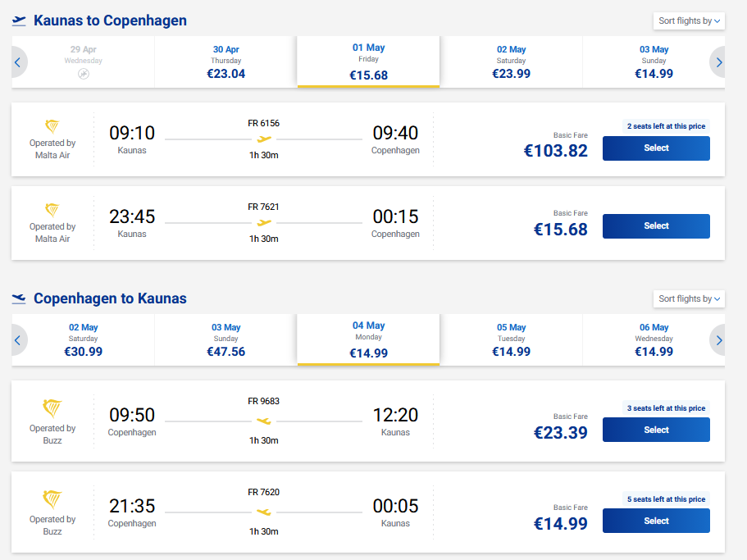
Task: Select the 21:35 Copenhagen flight at €14.99
Action: (656, 521)
